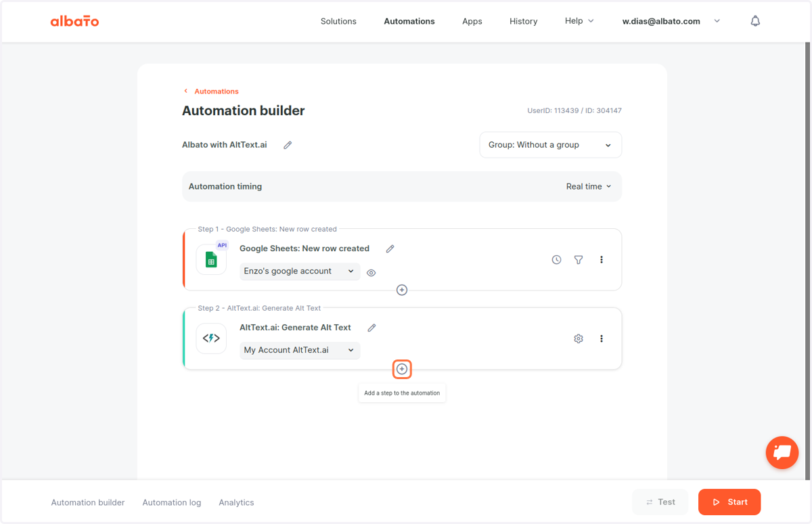This screenshot has width=812, height=524.
Task: Open three-dot menu for AltText.ai step
Action: [601, 339]
